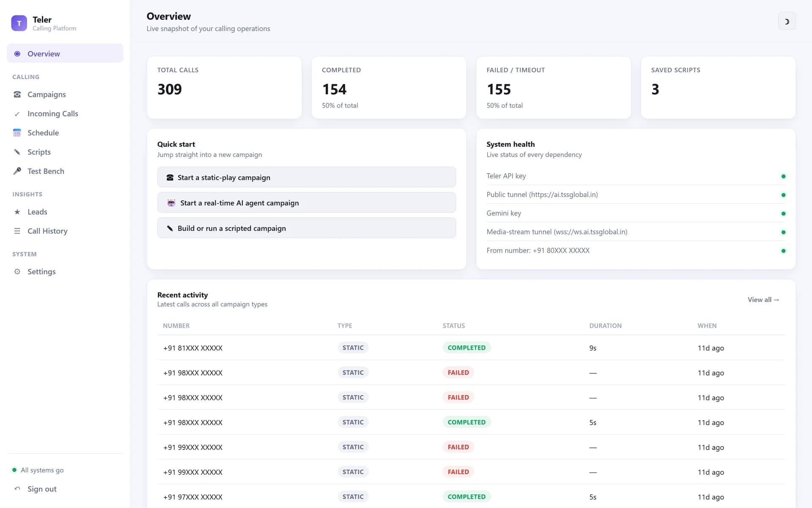Click the pen icon on scripted campaign
812x508 pixels.
[x=170, y=228]
